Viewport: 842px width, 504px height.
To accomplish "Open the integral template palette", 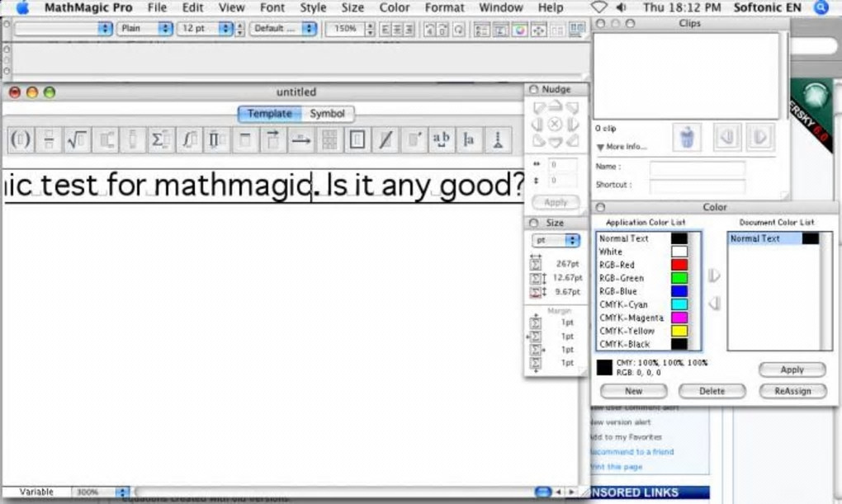I will [x=189, y=140].
